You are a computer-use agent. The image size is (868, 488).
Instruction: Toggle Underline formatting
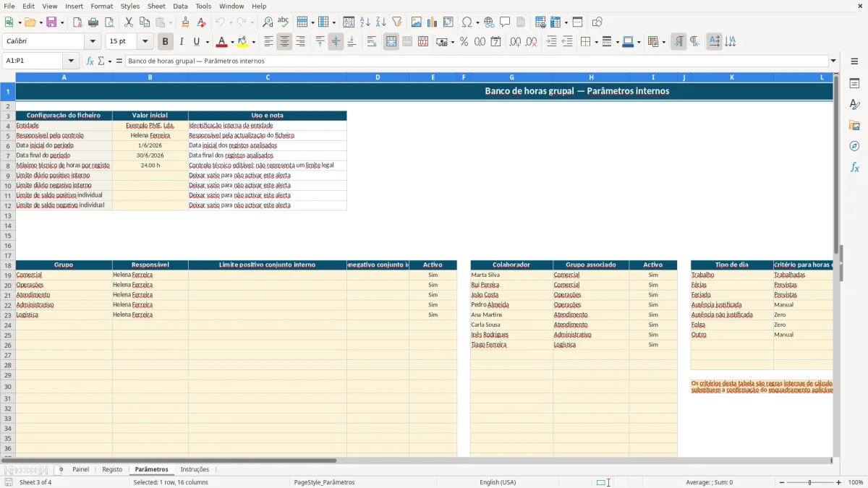[196, 42]
